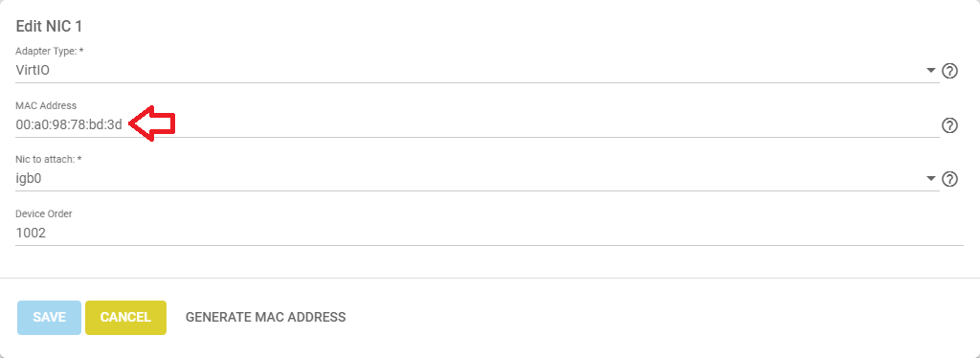Click the SAVE button
Screen dimensions: 980x358
[50, 318]
